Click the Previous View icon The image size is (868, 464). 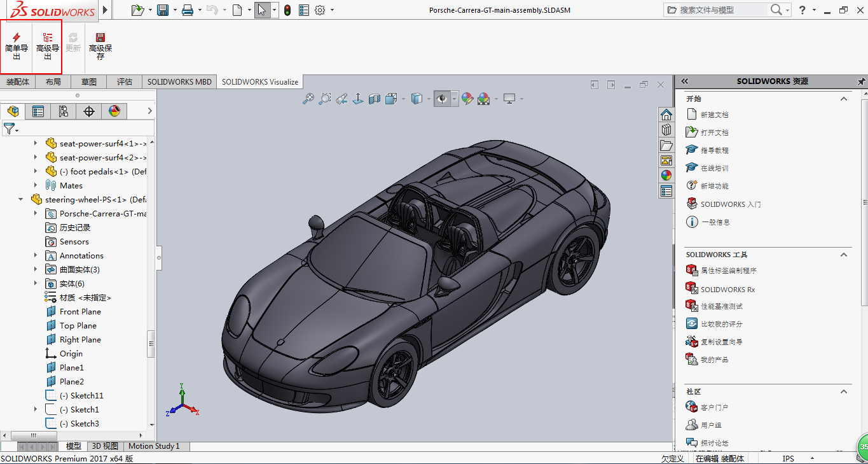pyautogui.click(x=341, y=99)
